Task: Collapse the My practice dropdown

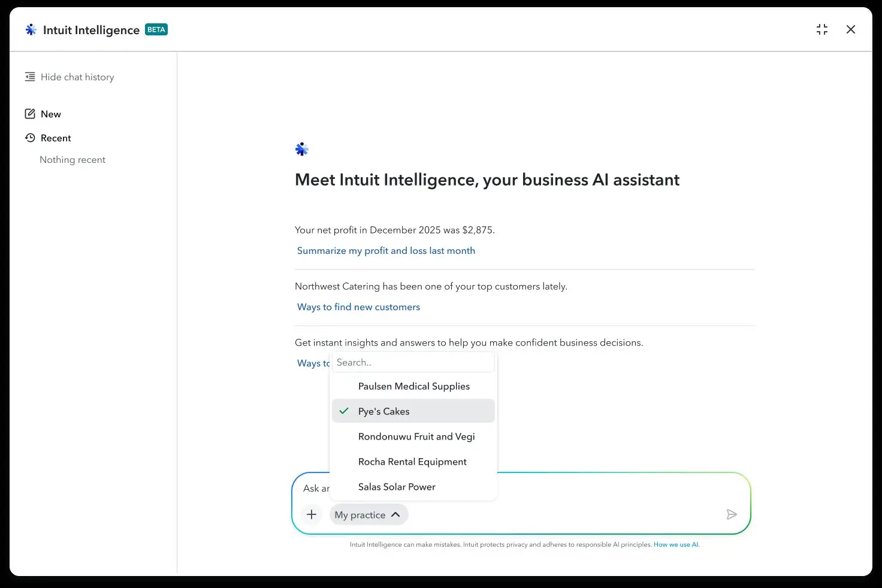Action: [x=368, y=515]
